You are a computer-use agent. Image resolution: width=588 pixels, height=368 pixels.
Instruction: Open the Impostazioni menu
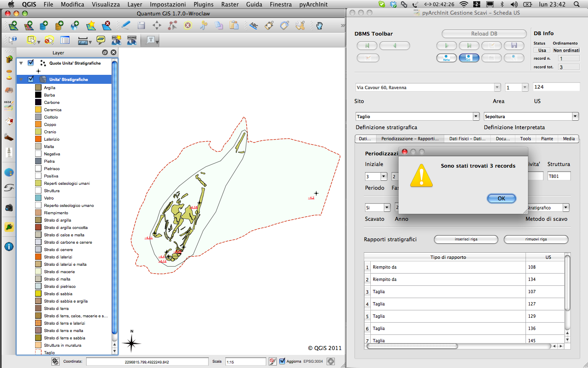point(168,4)
